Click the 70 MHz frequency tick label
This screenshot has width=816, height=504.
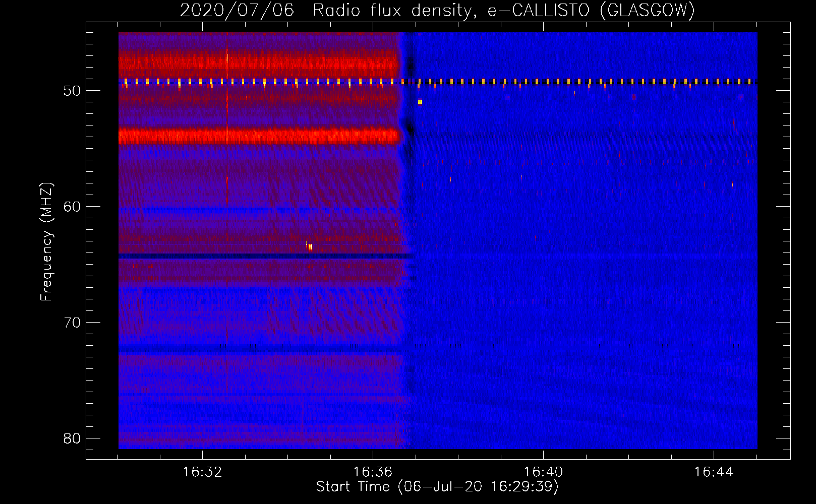72,323
